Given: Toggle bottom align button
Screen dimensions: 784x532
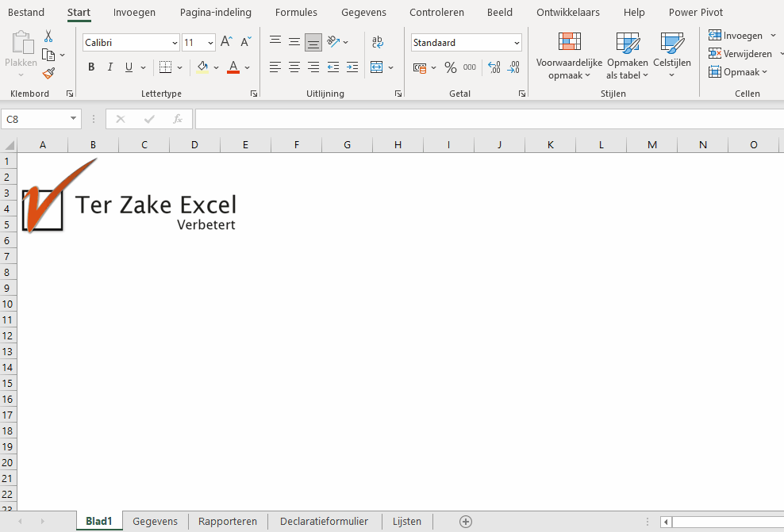Looking at the screenshot, I should coord(313,43).
